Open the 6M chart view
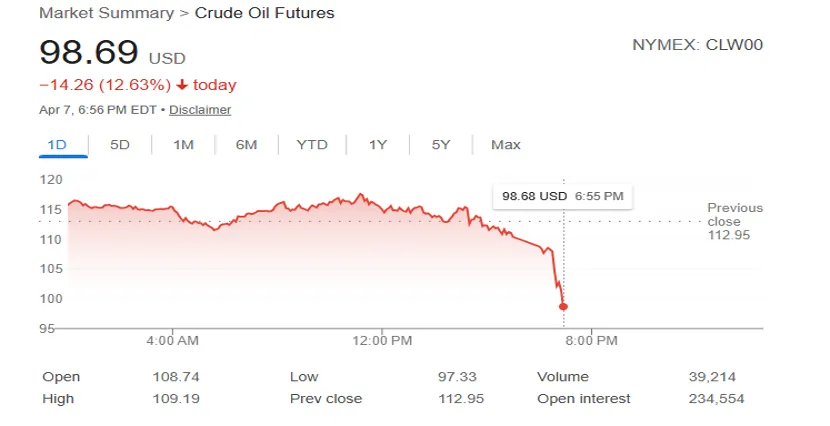Screen dimensions: 830x426 pyautogui.click(x=247, y=145)
